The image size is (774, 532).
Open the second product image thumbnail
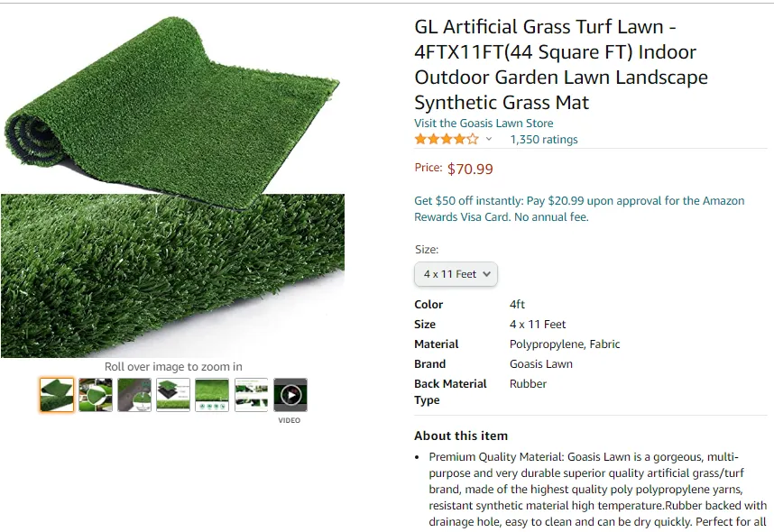coord(96,395)
